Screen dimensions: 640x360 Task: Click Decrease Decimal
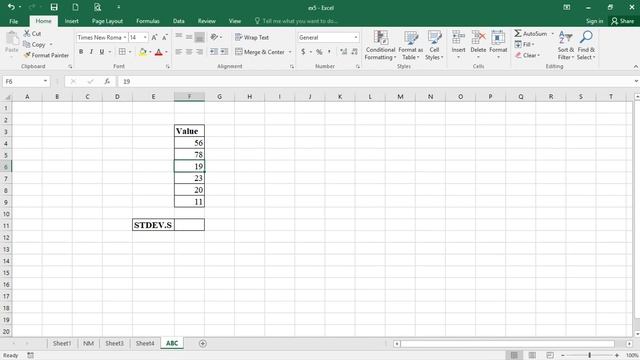(354, 52)
